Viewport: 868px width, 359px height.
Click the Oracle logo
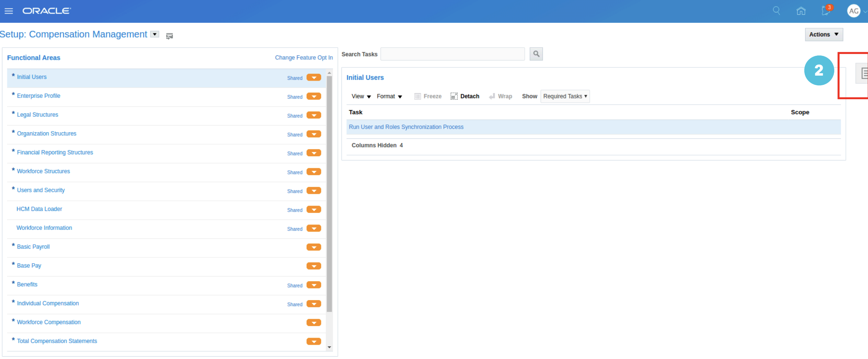[x=46, y=11]
